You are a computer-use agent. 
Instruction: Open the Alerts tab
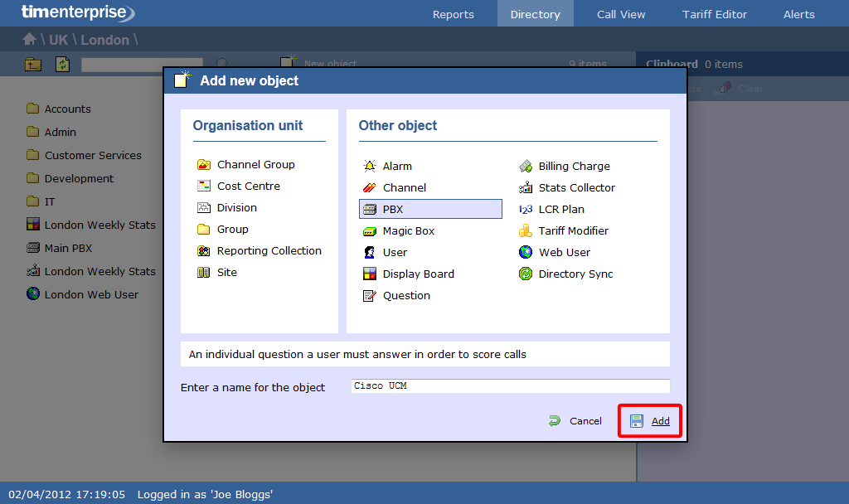tap(798, 14)
